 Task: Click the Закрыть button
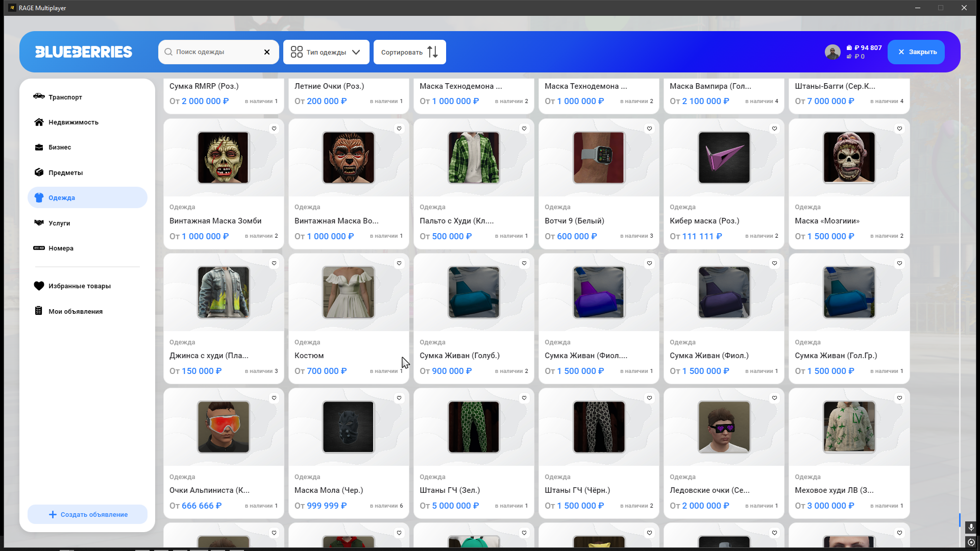pos(916,52)
